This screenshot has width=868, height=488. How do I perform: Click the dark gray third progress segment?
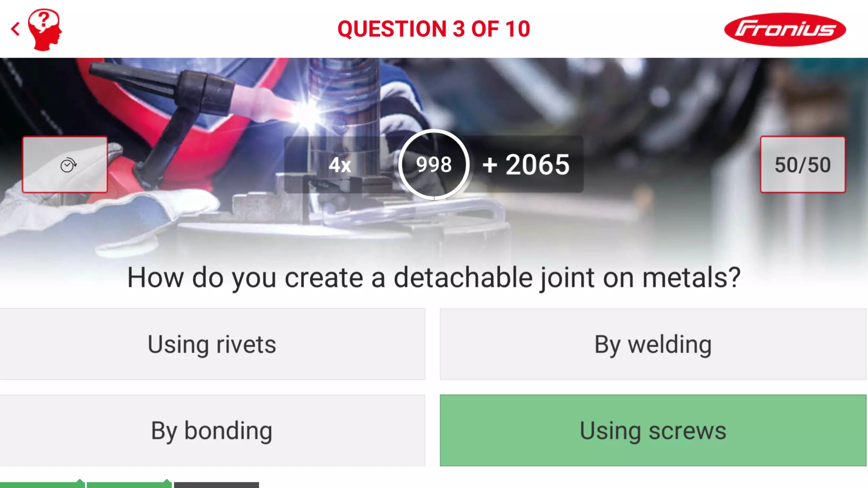(x=216, y=485)
